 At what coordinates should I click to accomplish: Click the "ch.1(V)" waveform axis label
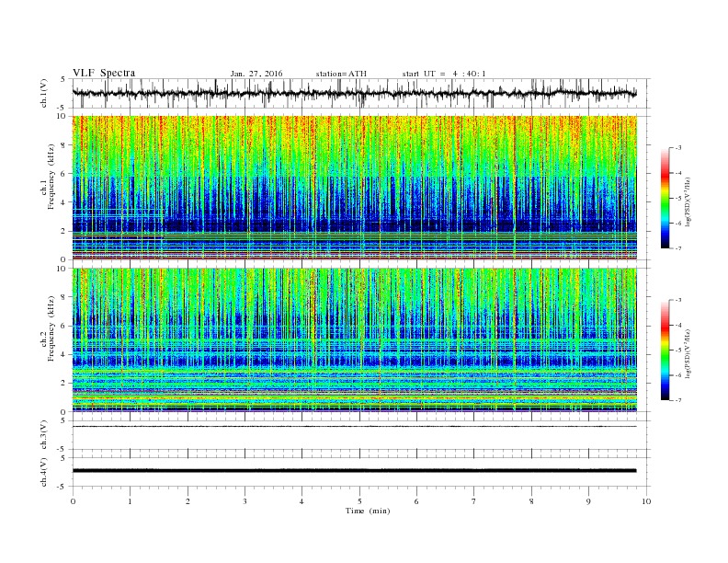(x=44, y=93)
